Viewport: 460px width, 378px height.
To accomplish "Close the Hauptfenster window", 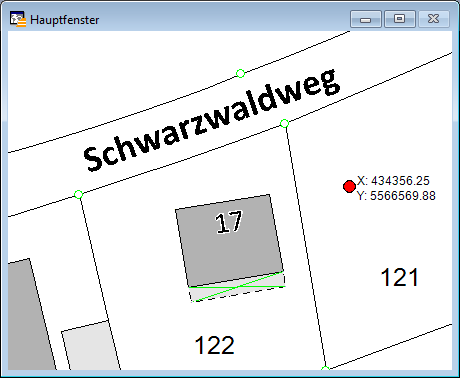I will coord(434,19).
